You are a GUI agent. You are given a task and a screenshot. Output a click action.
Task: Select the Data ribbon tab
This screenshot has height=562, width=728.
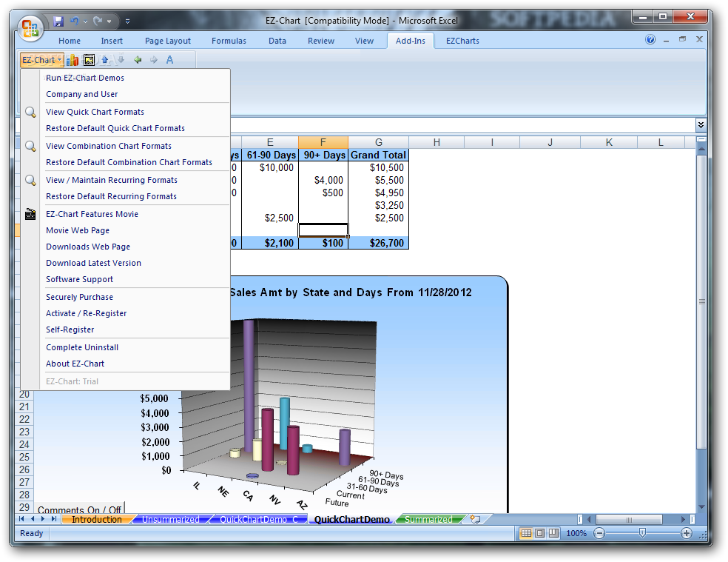pos(277,41)
